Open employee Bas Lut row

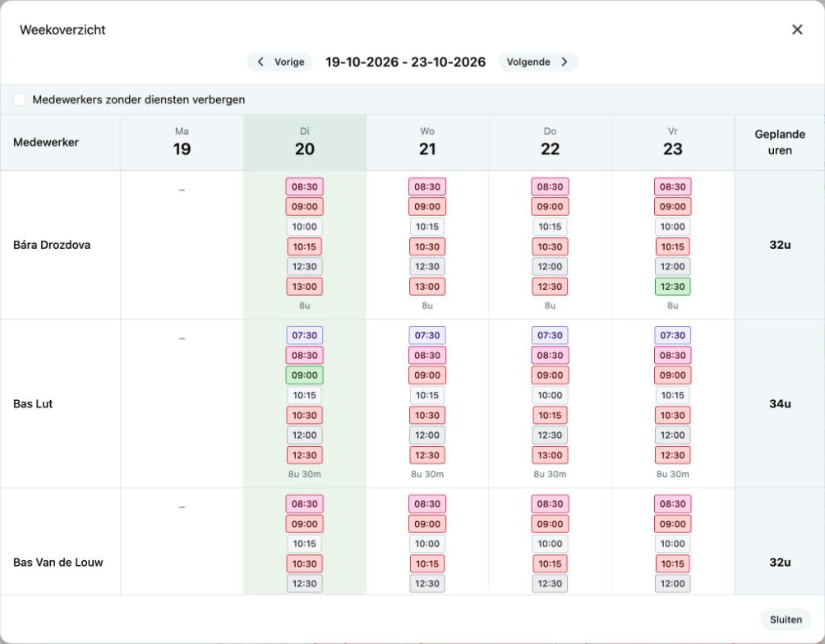(33, 403)
